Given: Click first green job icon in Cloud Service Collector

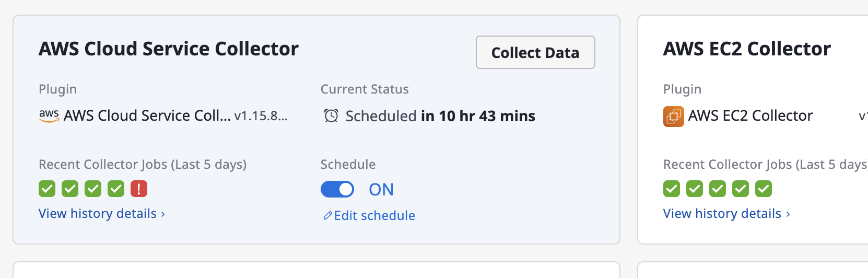Looking at the screenshot, I should coord(47,189).
